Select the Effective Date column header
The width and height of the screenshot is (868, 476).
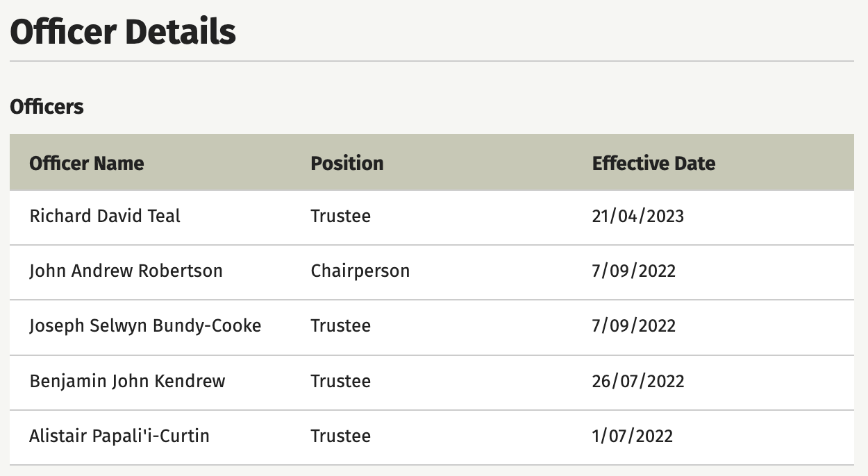point(653,163)
